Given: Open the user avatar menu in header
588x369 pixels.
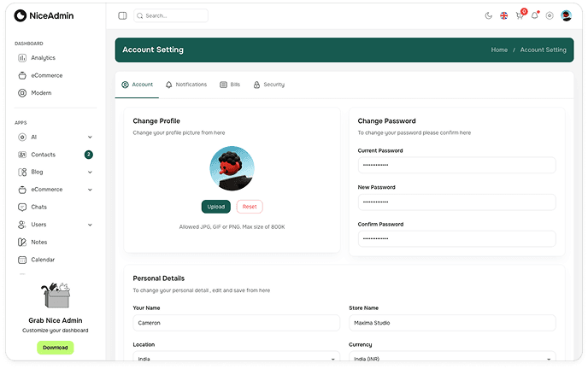Looking at the screenshot, I should pyautogui.click(x=566, y=15).
